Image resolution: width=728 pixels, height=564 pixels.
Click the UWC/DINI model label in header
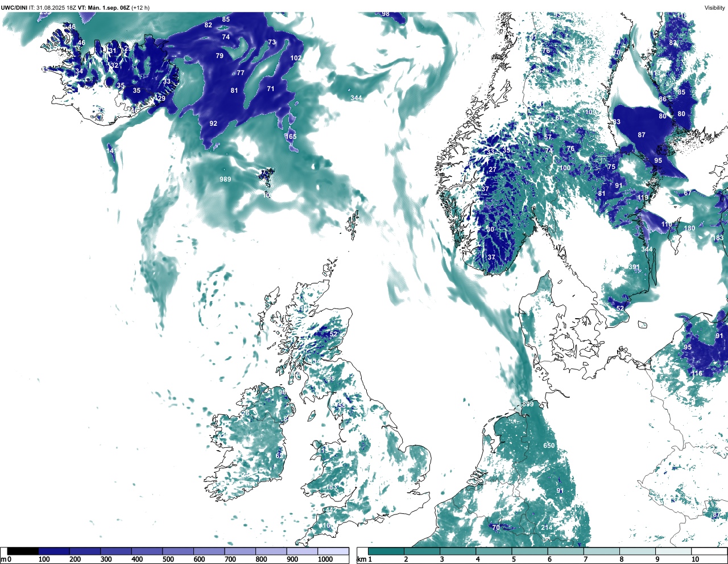(x=14, y=7)
